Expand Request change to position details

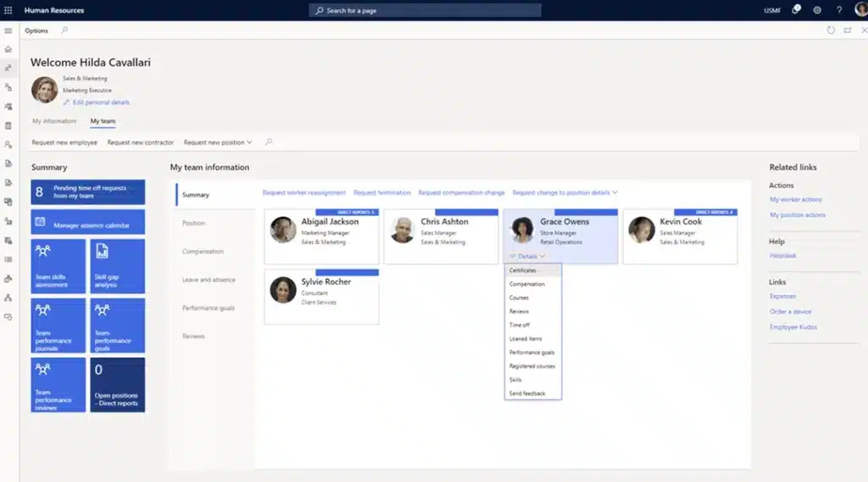click(565, 192)
